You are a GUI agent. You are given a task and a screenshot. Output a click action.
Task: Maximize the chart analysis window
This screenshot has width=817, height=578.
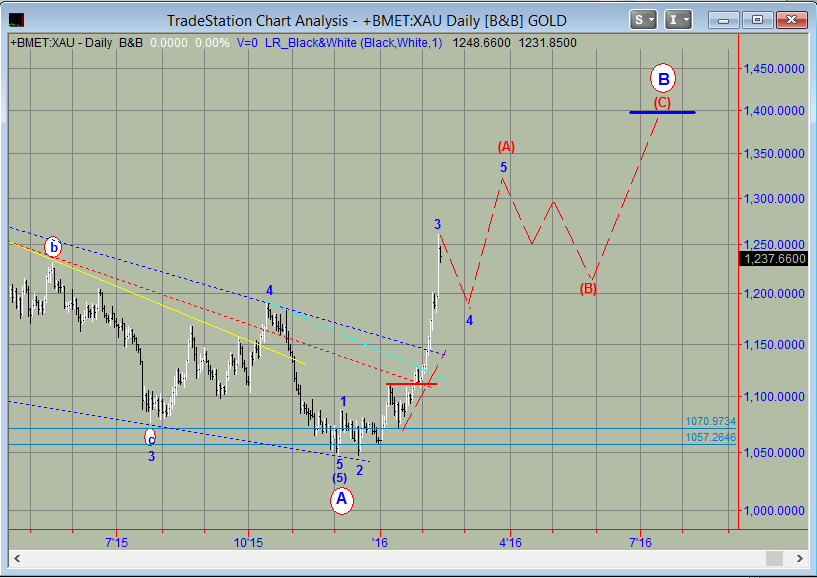pyautogui.click(x=757, y=20)
